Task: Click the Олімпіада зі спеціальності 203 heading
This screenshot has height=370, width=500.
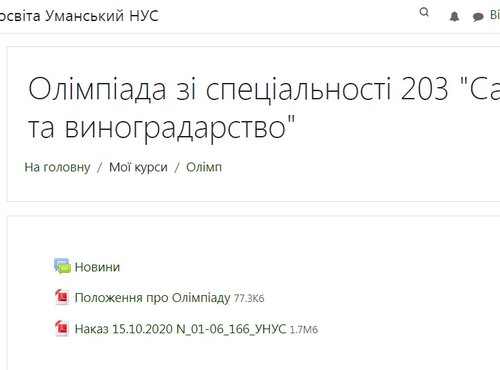Action: tap(264, 108)
